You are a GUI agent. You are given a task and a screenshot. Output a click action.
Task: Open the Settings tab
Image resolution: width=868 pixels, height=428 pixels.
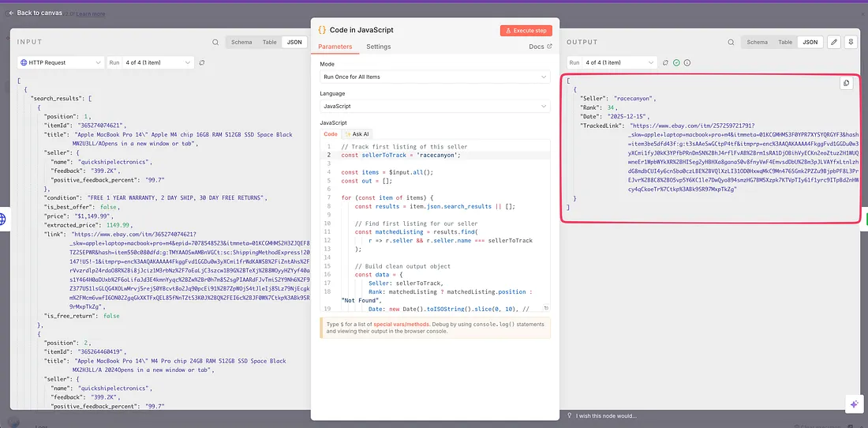point(378,47)
